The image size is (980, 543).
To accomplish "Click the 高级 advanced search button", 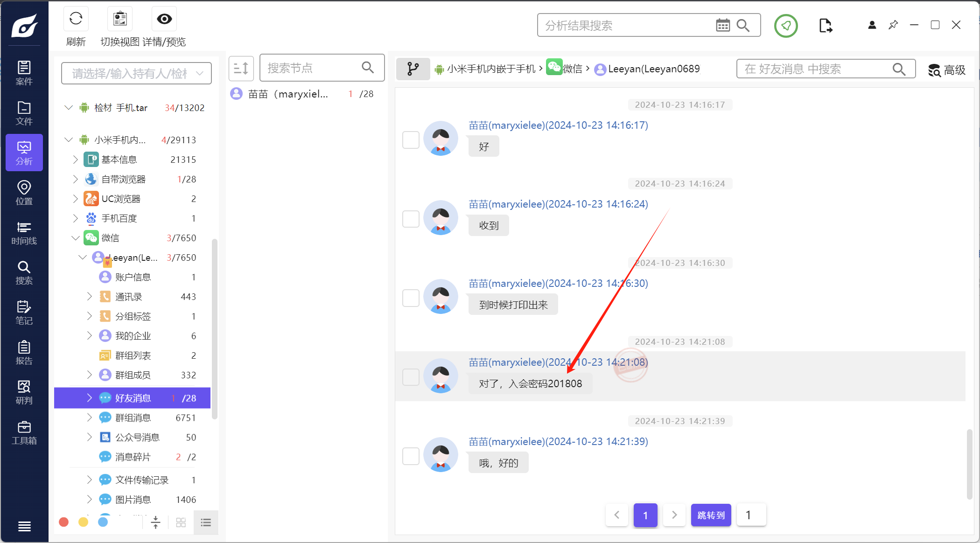I will pyautogui.click(x=946, y=70).
